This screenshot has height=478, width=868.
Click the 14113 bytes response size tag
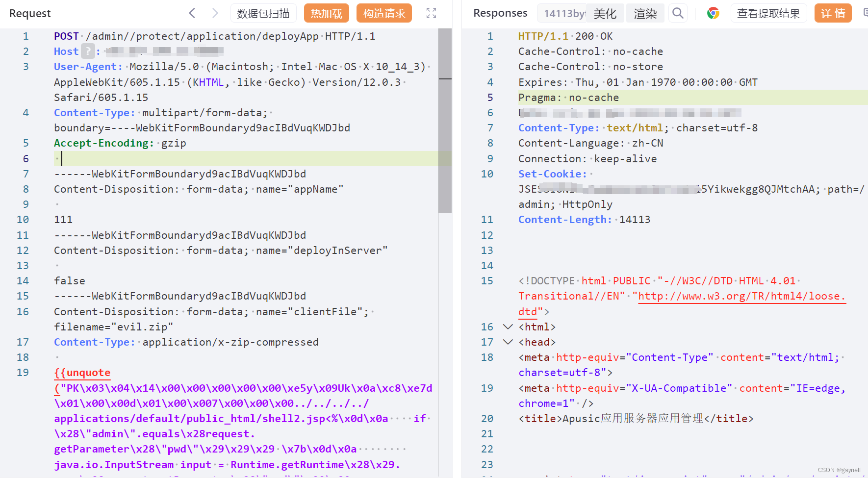pos(563,13)
